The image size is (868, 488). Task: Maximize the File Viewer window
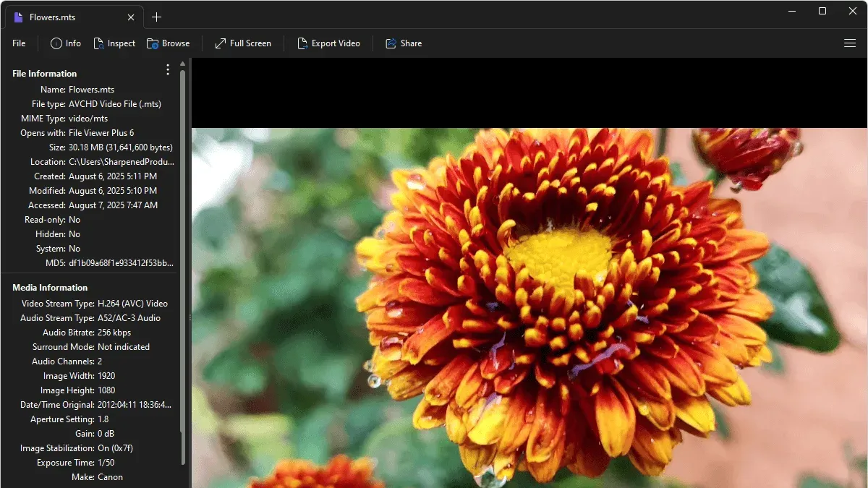tap(822, 11)
